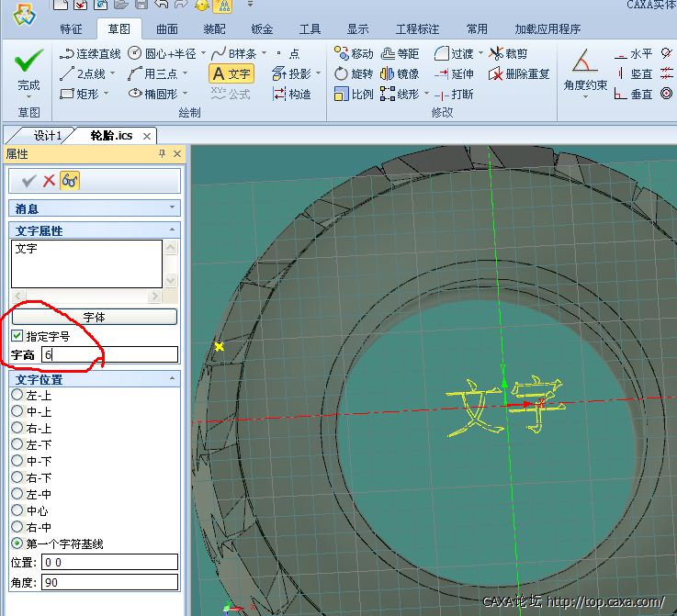This screenshot has height=616, width=677.
Task: Open the B样条 dropdown arrow
Action: [x=264, y=53]
